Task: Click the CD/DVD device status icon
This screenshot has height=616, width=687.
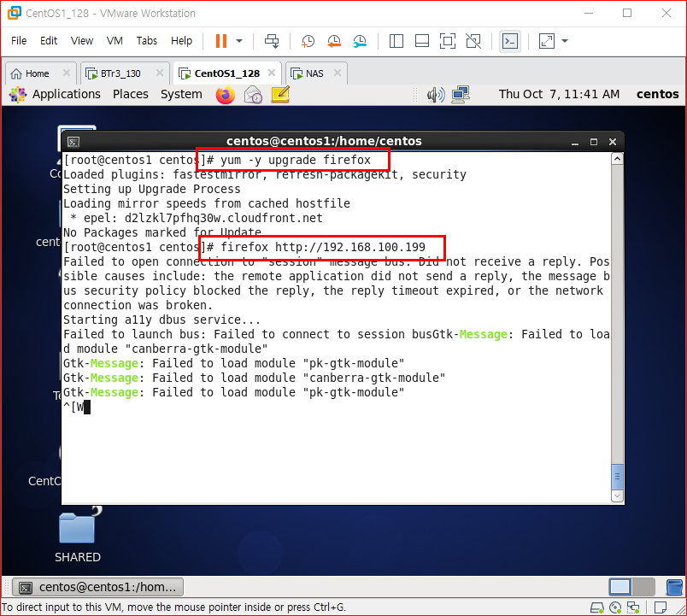Action: (x=615, y=607)
